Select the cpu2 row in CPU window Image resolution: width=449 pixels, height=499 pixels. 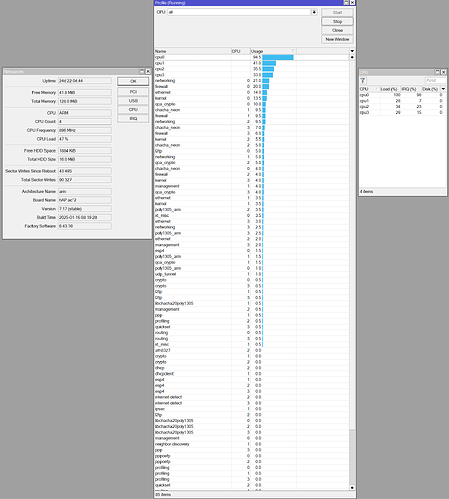402,107
